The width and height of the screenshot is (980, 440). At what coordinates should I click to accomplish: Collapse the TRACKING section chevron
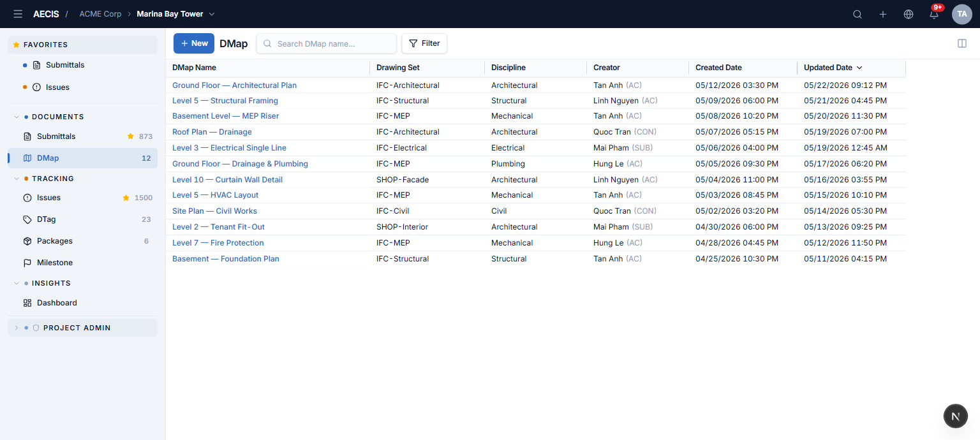coord(17,179)
